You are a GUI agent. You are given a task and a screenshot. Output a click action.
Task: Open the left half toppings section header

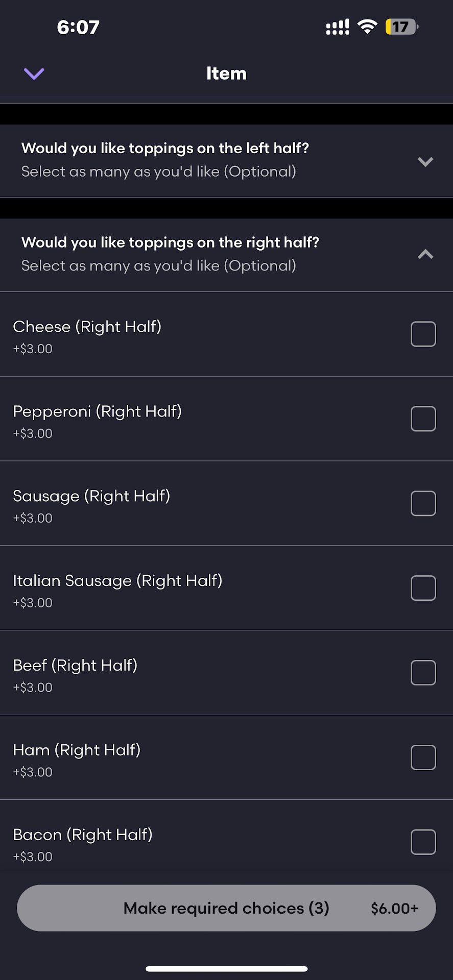pyautogui.click(x=165, y=149)
